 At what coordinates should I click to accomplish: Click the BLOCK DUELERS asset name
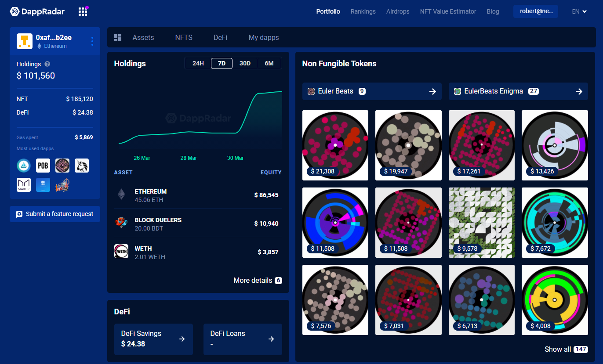pos(158,220)
